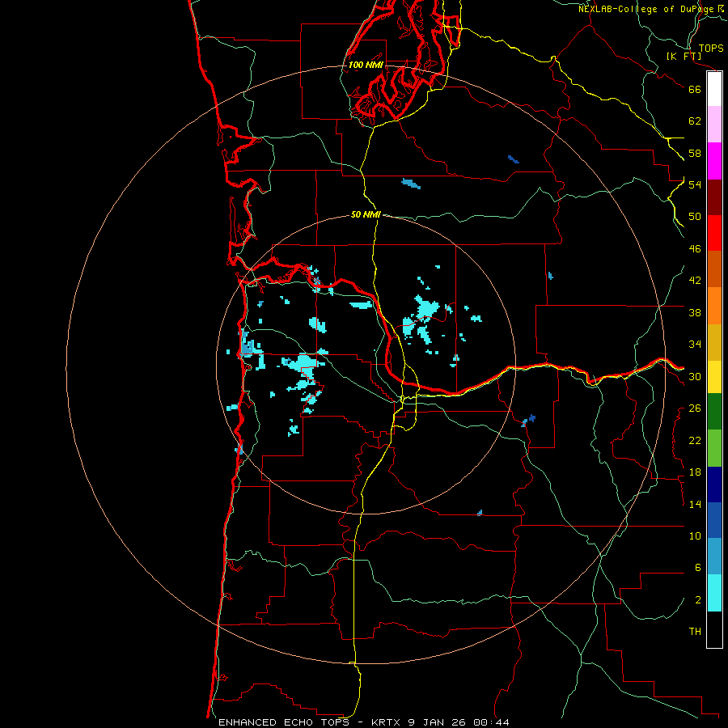Click the 62 legend value
Image resolution: width=728 pixels, height=728 pixels.
coord(695,121)
